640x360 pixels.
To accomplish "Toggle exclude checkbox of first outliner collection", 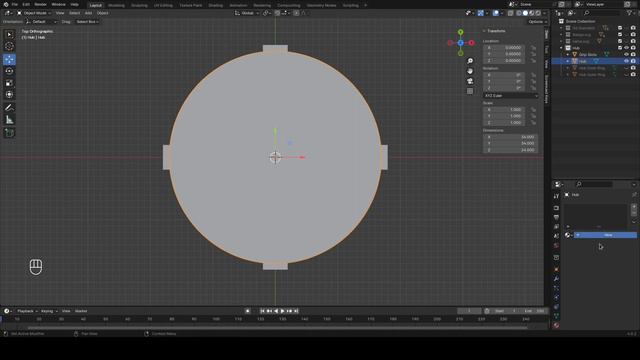I will pyautogui.click(x=620, y=28).
